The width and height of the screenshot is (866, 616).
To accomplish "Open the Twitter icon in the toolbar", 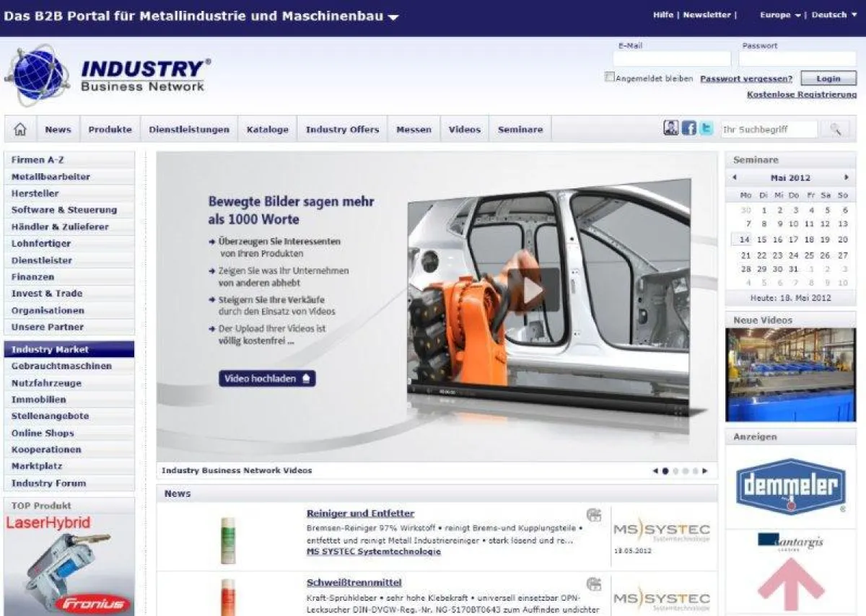I will [705, 128].
